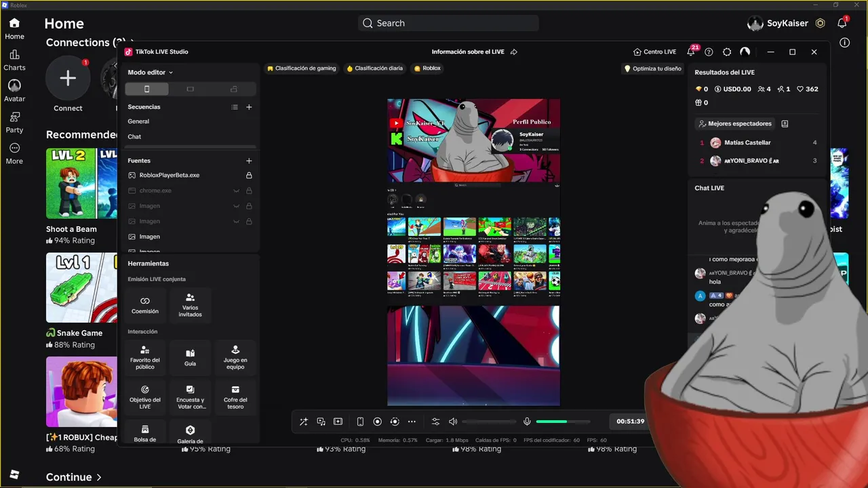Expand the Modo editor dropdown

pos(151,72)
